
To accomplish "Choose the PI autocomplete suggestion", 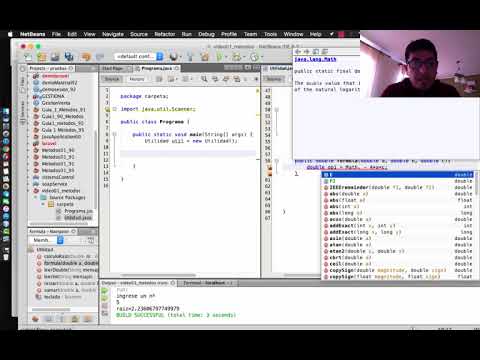I will (x=398, y=181).
